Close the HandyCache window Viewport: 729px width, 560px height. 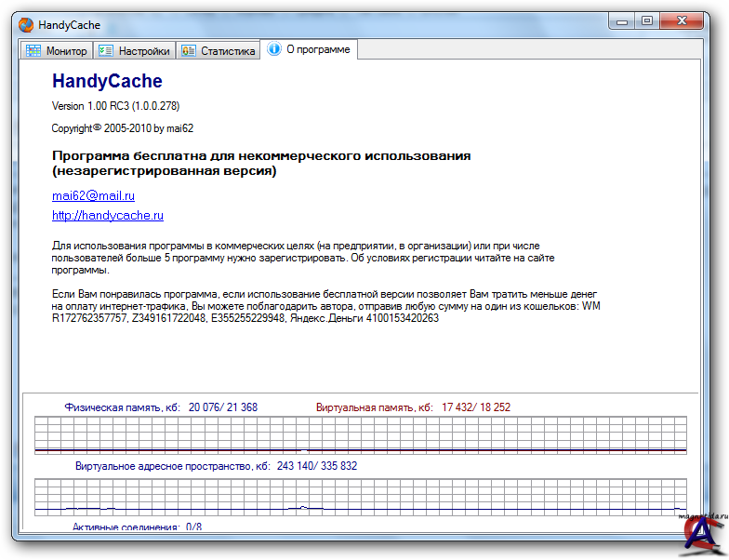686,21
